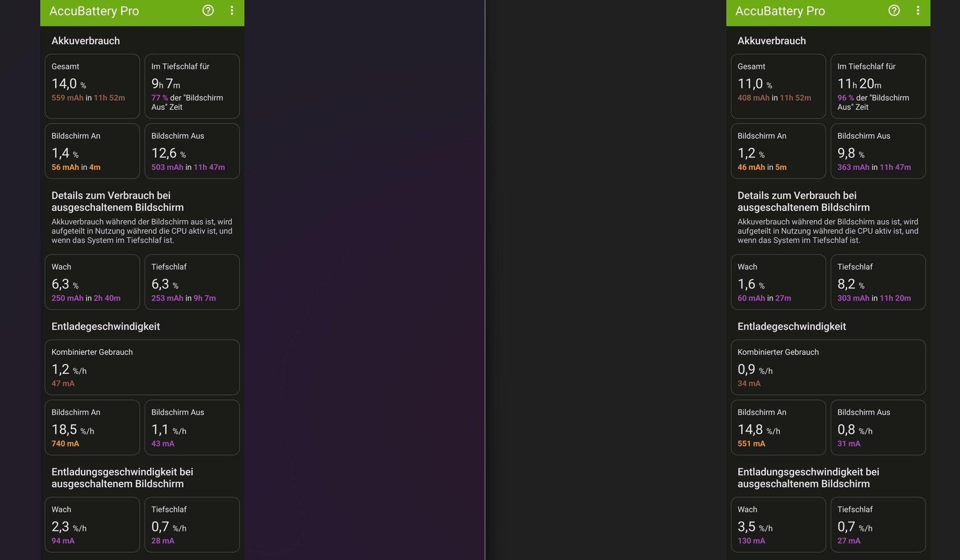Open Kombinierter Gebrauch card showing 47 mA
This screenshot has width=960, height=560.
[142, 367]
